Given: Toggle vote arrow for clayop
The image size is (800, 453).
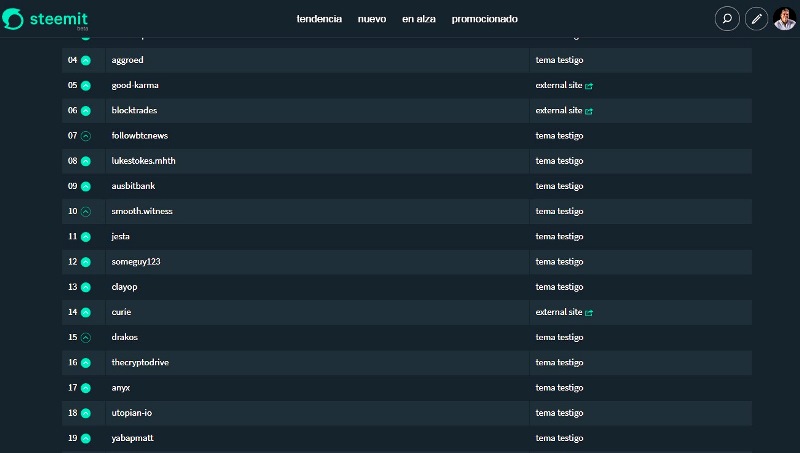Looking at the screenshot, I should click(x=86, y=287).
